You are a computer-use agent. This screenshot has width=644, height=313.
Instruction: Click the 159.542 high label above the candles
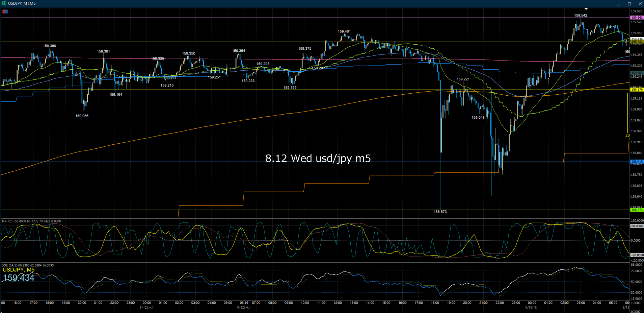pyautogui.click(x=581, y=15)
